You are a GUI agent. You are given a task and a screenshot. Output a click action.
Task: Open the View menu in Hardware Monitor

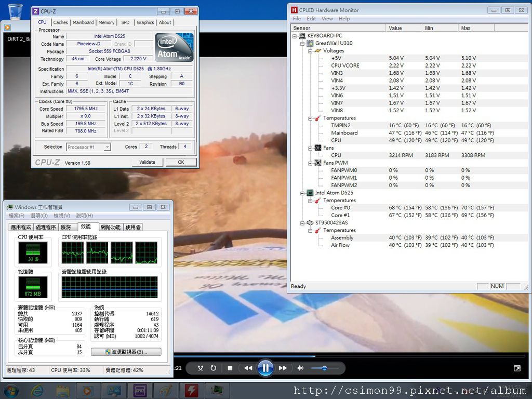tap(327, 19)
